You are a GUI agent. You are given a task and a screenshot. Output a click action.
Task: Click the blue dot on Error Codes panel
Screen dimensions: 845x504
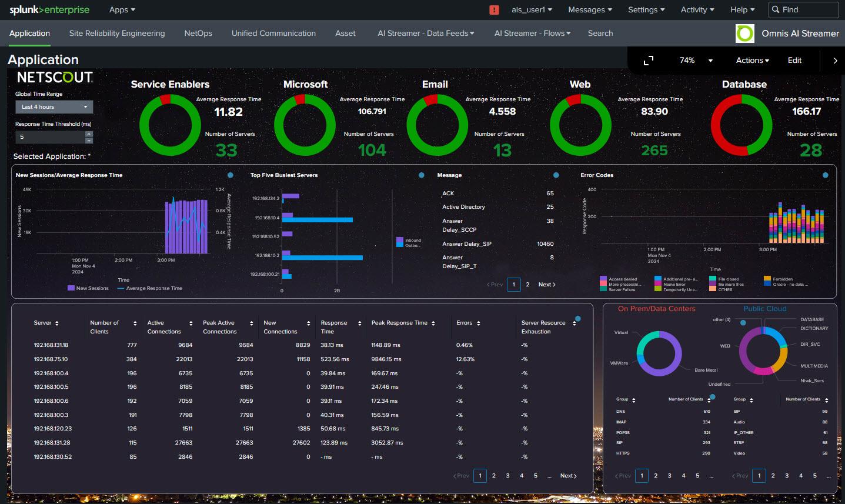tap(826, 175)
